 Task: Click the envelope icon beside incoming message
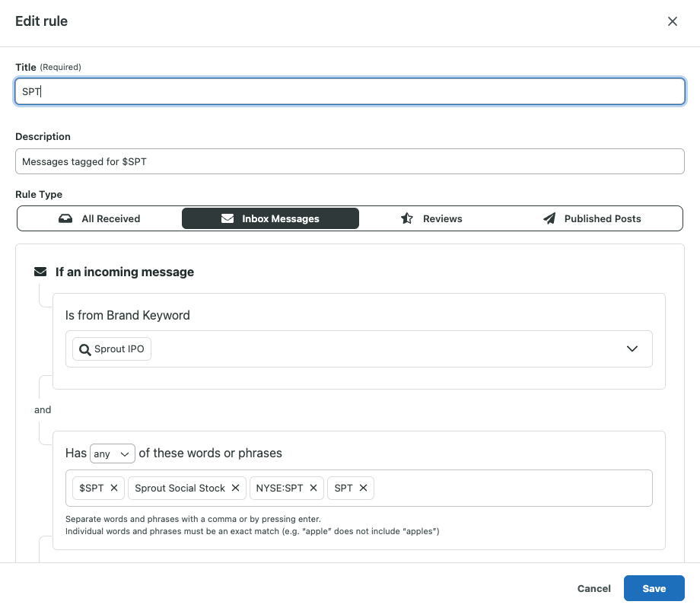40,272
